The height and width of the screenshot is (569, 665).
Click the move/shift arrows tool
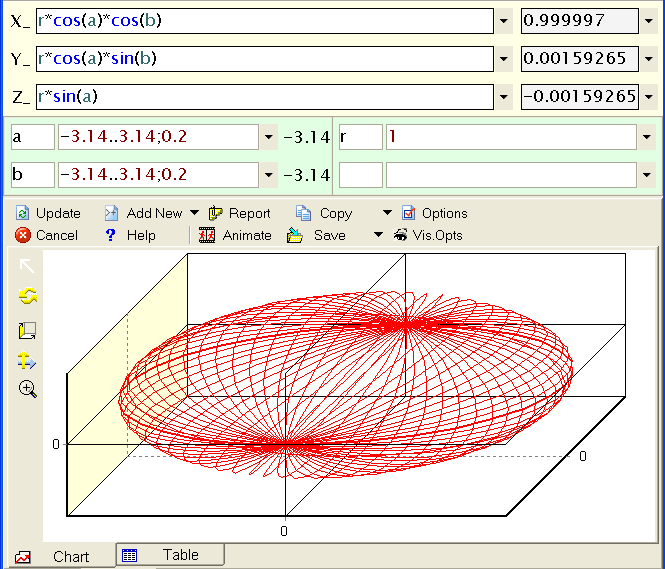tap(28, 360)
